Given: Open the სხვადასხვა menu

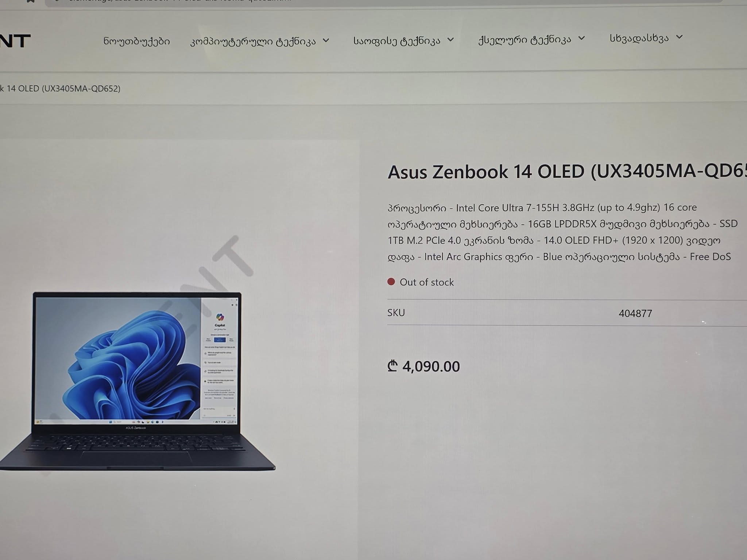Looking at the screenshot, I should 639,38.
